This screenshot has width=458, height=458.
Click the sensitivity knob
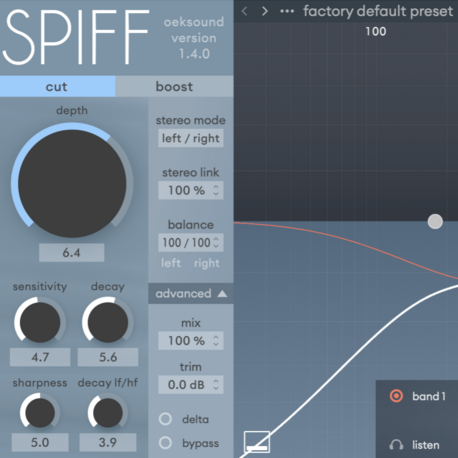point(40,322)
